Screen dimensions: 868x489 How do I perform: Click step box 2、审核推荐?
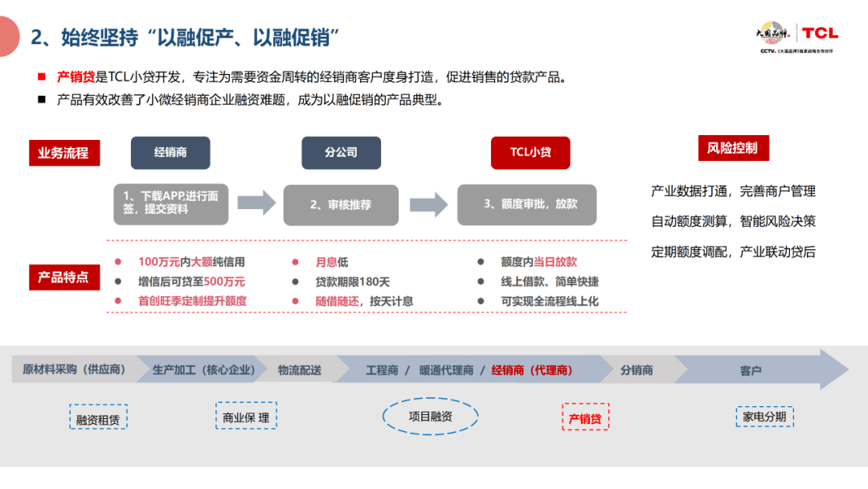(x=341, y=205)
